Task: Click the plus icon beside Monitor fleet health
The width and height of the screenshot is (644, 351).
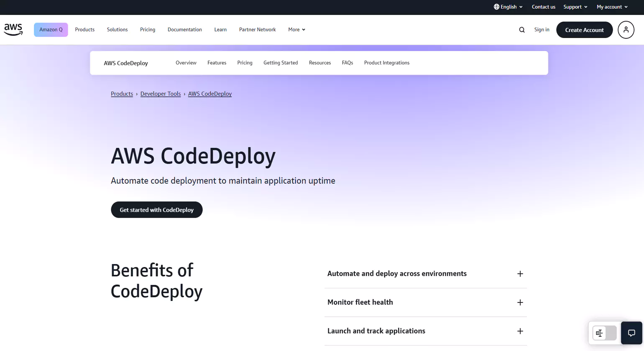Action: (x=520, y=302)
